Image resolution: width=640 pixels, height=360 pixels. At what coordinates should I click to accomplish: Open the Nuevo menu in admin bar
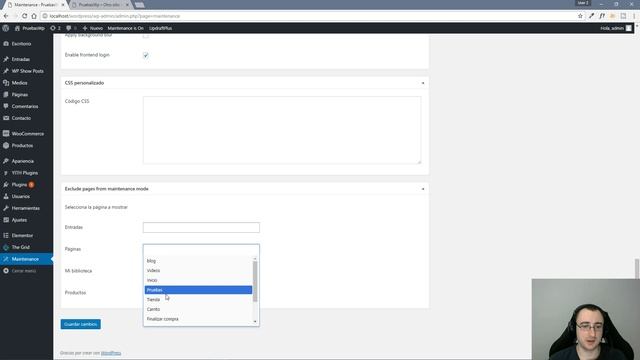[93, 28]
